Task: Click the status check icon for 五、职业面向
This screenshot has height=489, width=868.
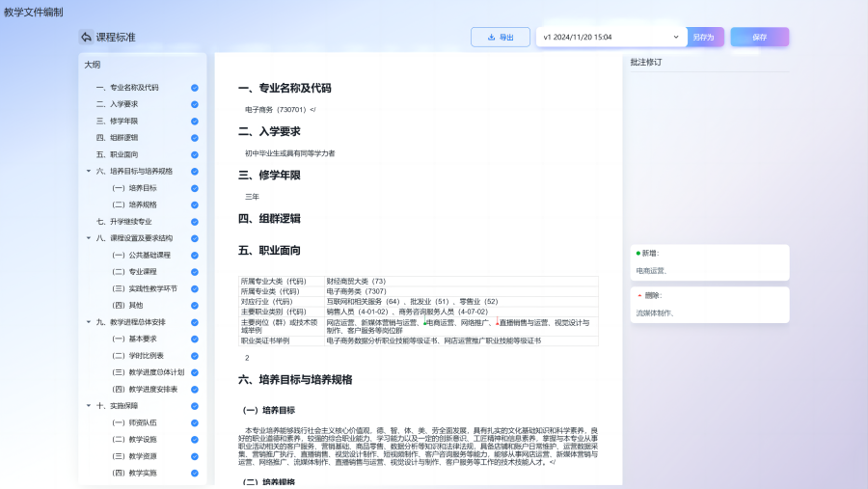Action: [195, 154]
